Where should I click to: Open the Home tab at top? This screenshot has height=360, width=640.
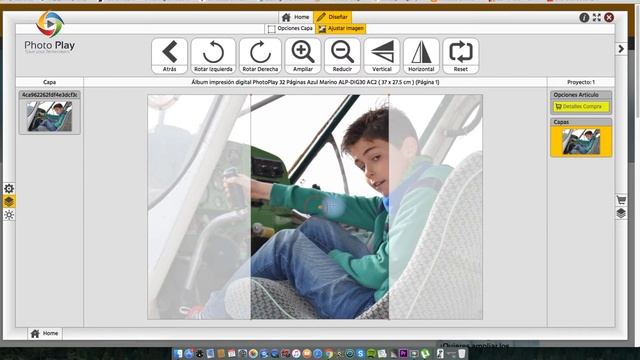[296, 17]
